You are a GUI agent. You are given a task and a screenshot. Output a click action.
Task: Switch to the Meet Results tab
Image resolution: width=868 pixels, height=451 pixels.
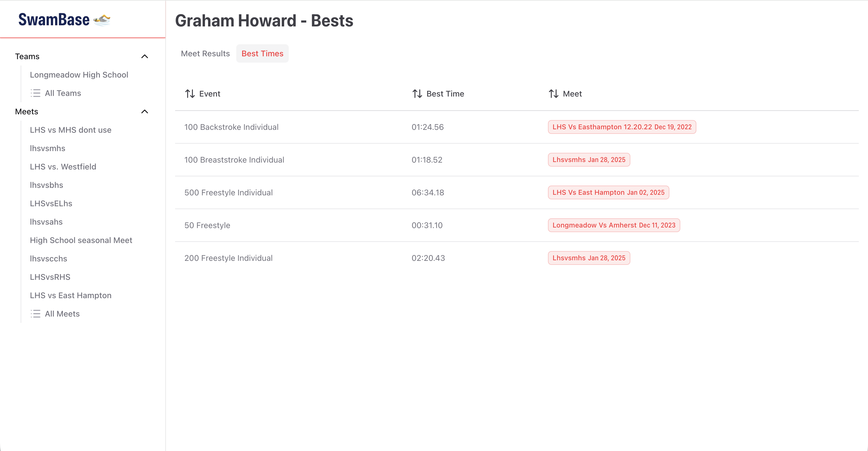click(x=205, y=54)
